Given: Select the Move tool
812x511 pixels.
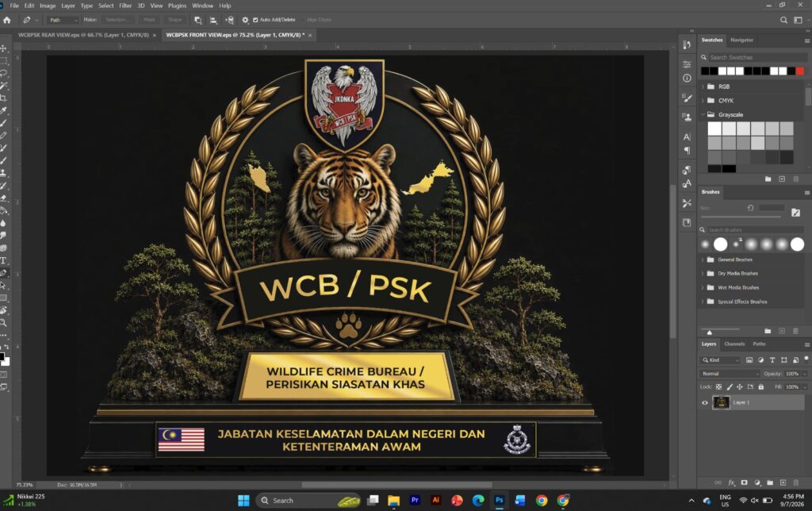Looking at the screenshot, I should (4, 48).
